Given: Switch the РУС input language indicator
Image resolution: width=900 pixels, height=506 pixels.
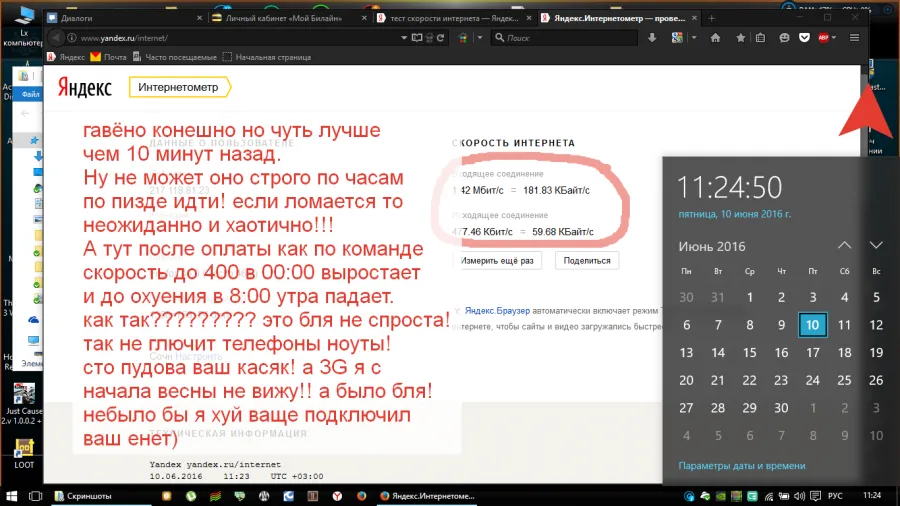Looking at the screenshot, I should tap(835, 496).
